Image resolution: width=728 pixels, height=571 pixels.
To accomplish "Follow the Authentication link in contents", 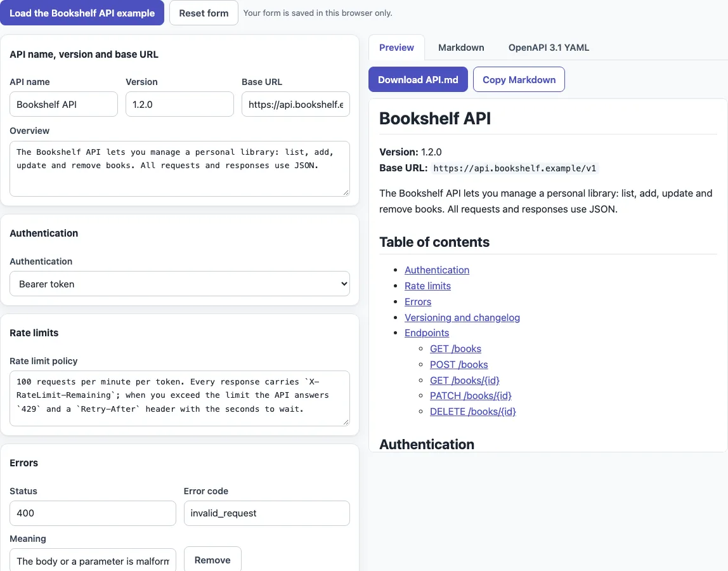I will pyautogui.click(x=437, y=270).
